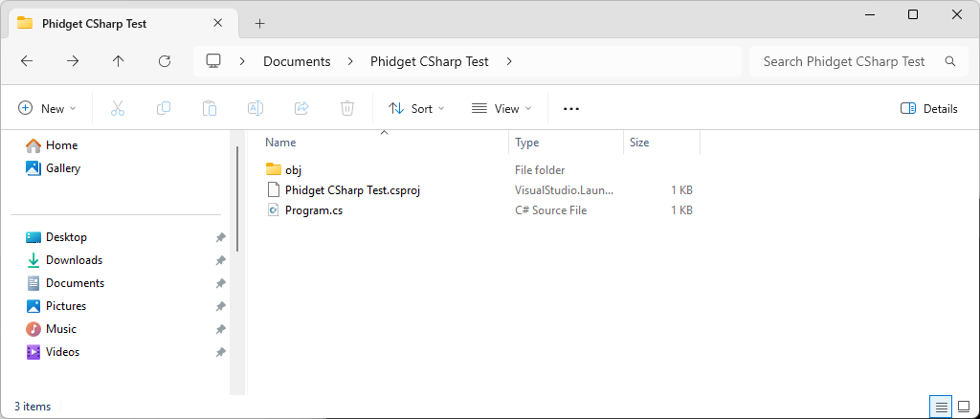The image size is (980, 419).
Task: Open the Sort dropdown menu
Action: pyautogui.click(x=416, y=109)
